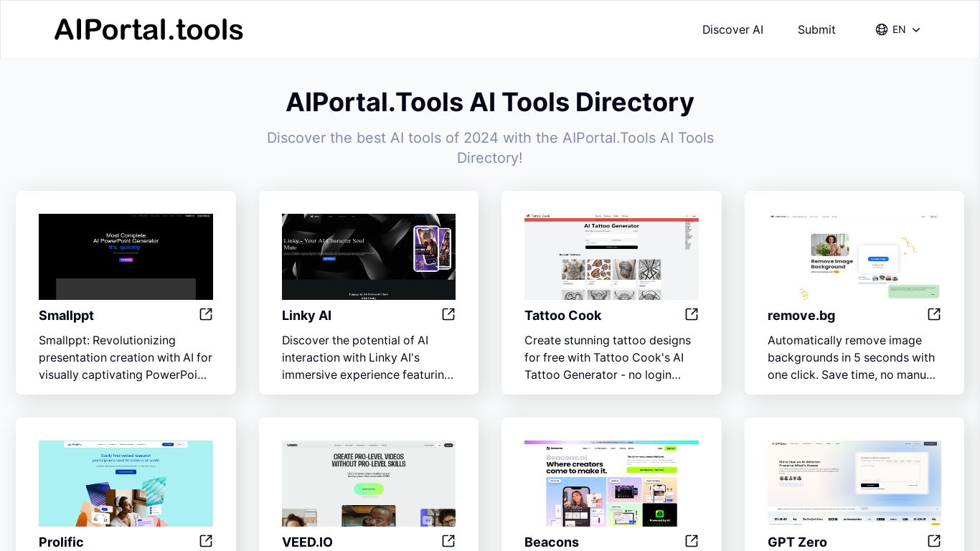Image resolution: width=980 pixels, height=551 pixels.
Task: Open the Smallppt title link
Action: point(66,316)
